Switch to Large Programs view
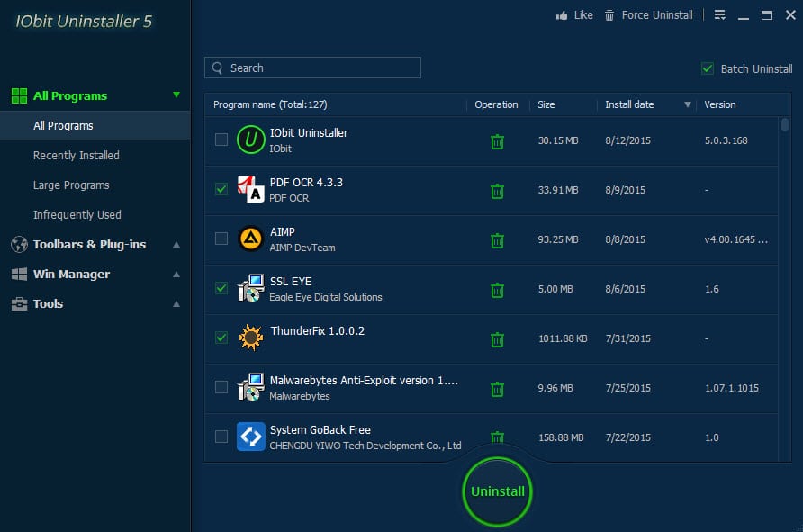 [x=71, y=185]
